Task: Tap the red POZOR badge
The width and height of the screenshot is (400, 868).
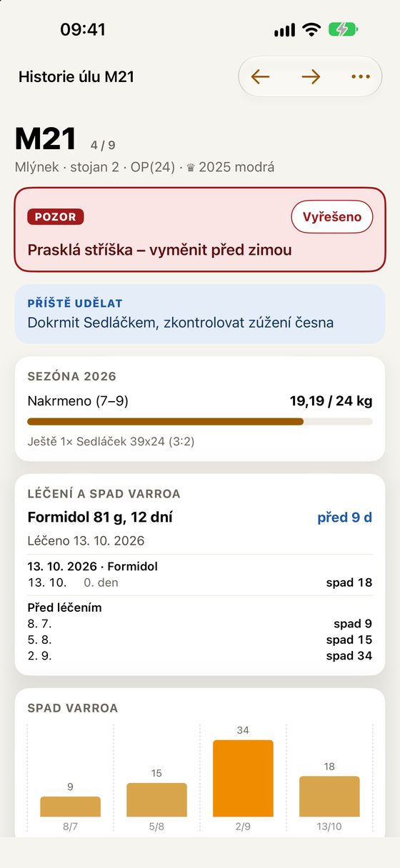Action: (x=56, y=217)
